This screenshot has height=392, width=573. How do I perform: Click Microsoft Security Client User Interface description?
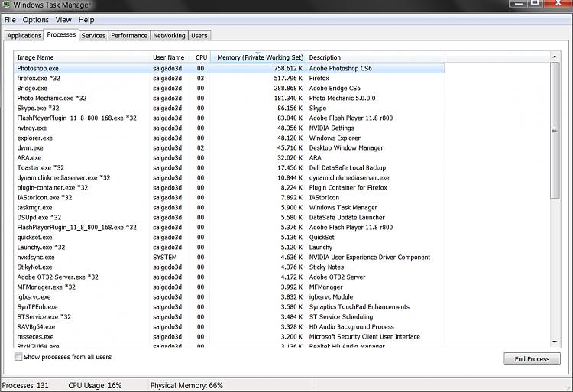(364, 336)
